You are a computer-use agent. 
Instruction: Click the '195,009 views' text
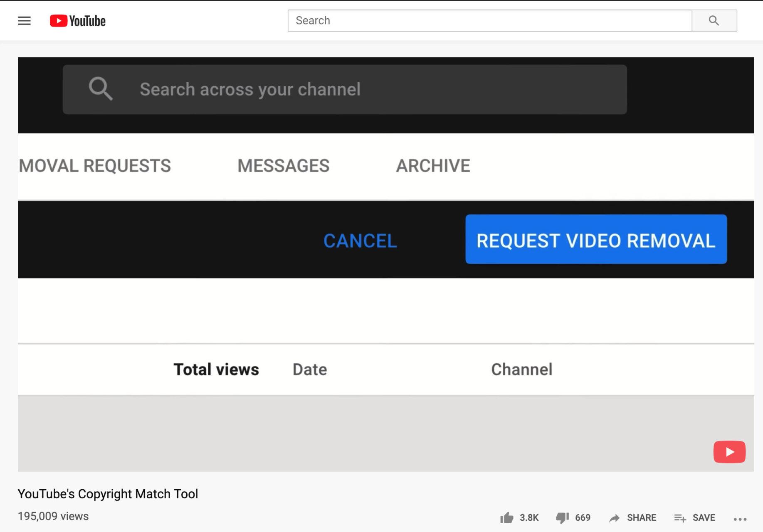click(x=53, y=516)
